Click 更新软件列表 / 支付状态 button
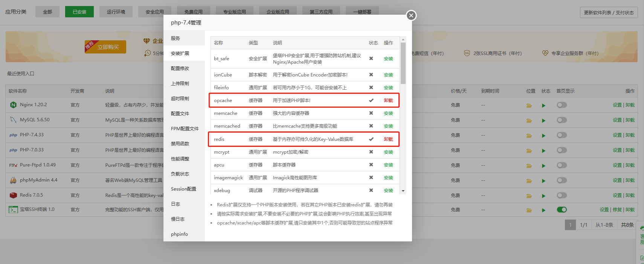The image size is (644, 264). [x=609, y=13]
